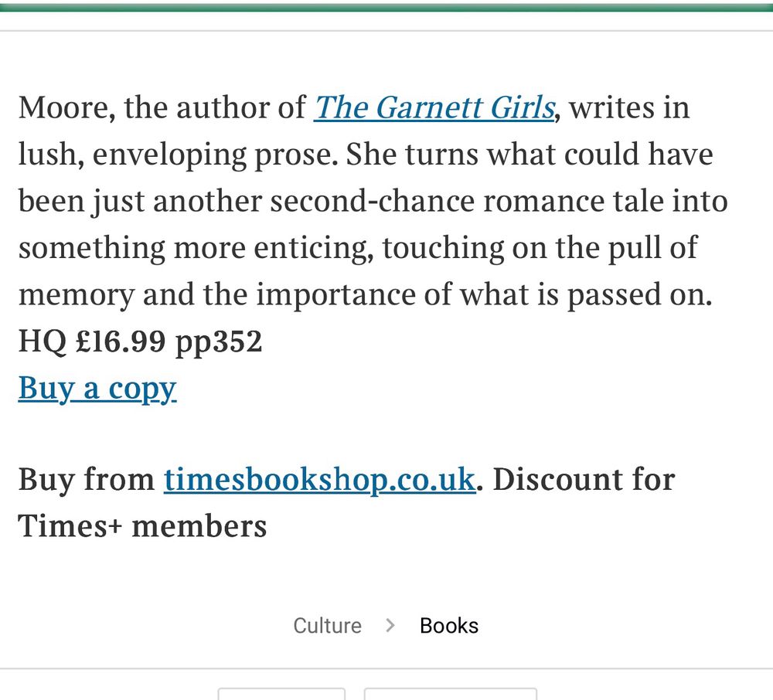
Task: Click the phrase second-chance romance
Action: click(438, 202)
